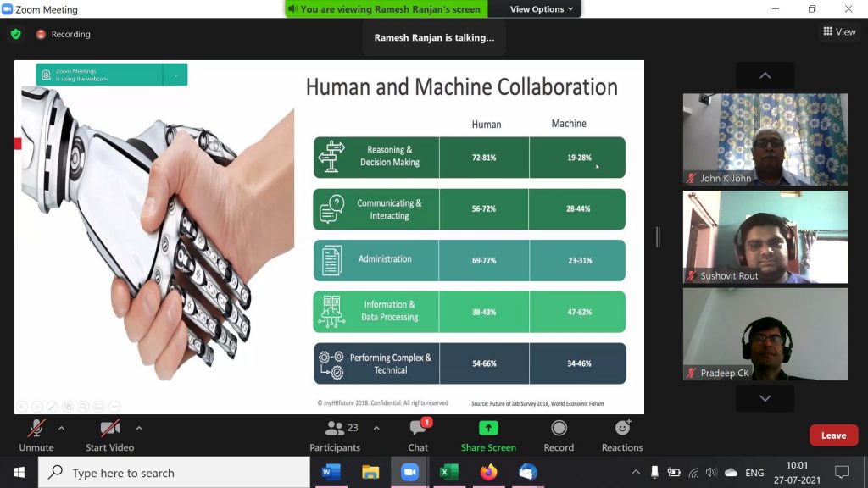Viewport: 868px width, 488px height.
Task: Click the green encryption shield icon
Action: 15,34
